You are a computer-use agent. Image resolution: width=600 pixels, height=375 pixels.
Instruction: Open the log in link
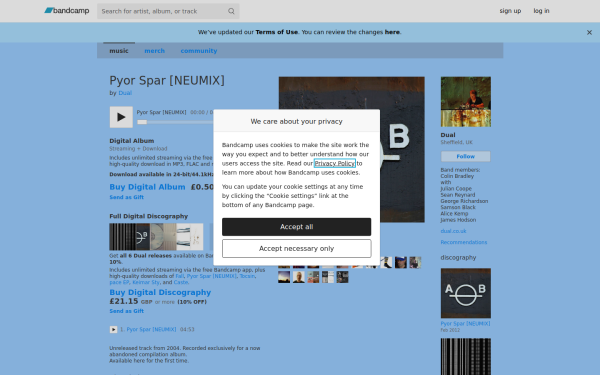coord(541,11)
